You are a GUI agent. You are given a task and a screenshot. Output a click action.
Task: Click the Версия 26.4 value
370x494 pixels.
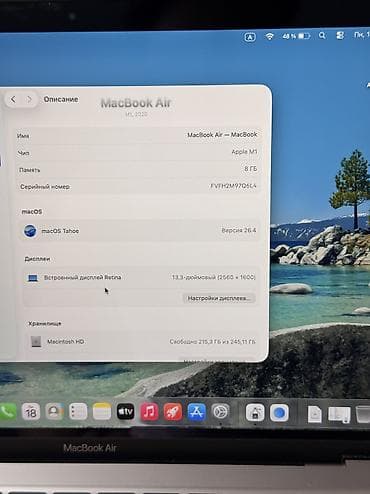pyautogui.click(x=239, y=230)
